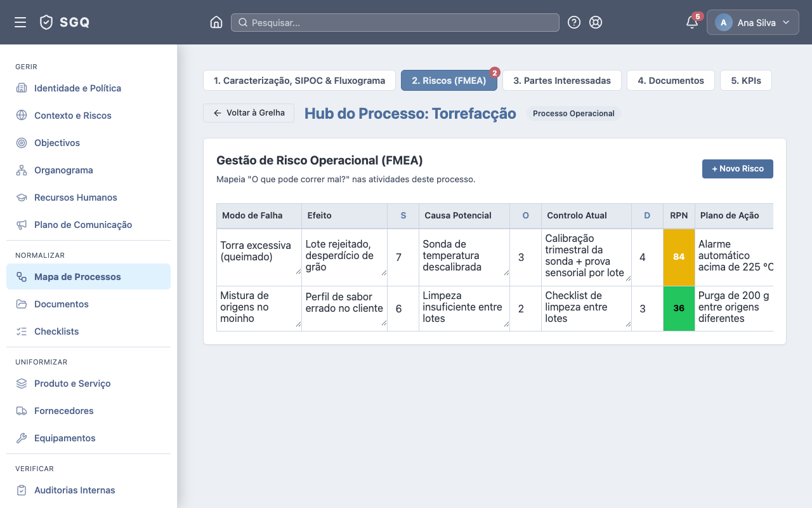The width and height of the screenshot is (812, 508).
Task: Switch to 4. Documentos tab
Action: point(671,81)
